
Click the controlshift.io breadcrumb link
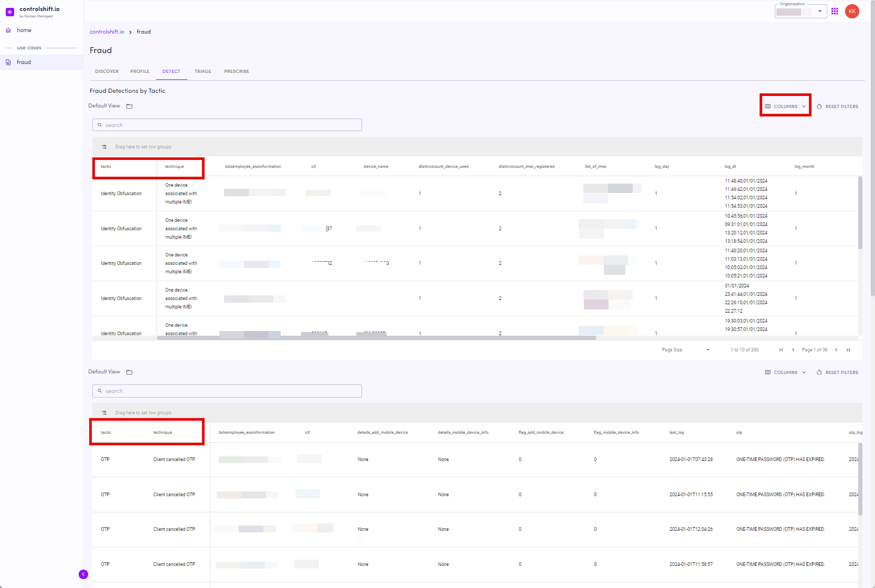107,32
